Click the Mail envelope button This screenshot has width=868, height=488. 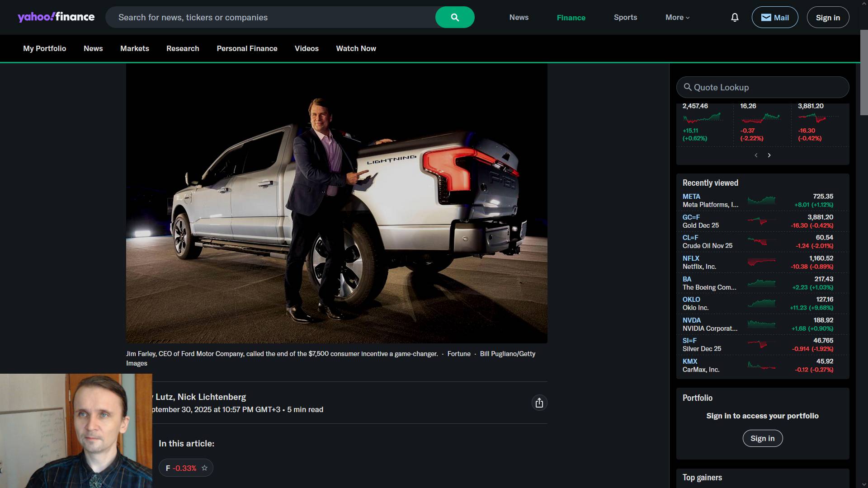(x=774, y=17)
